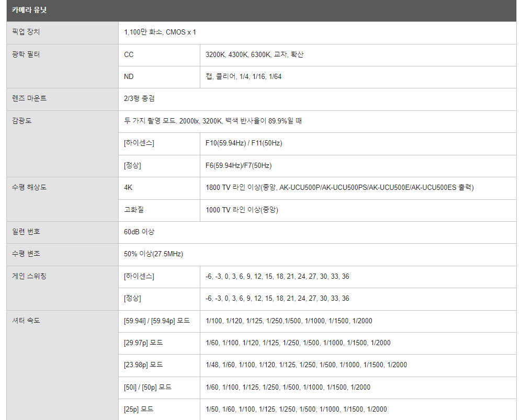This screenshot has width=522, height=420.
Task: Click the 2/3형 총검 value
Action: coord(139,99)
